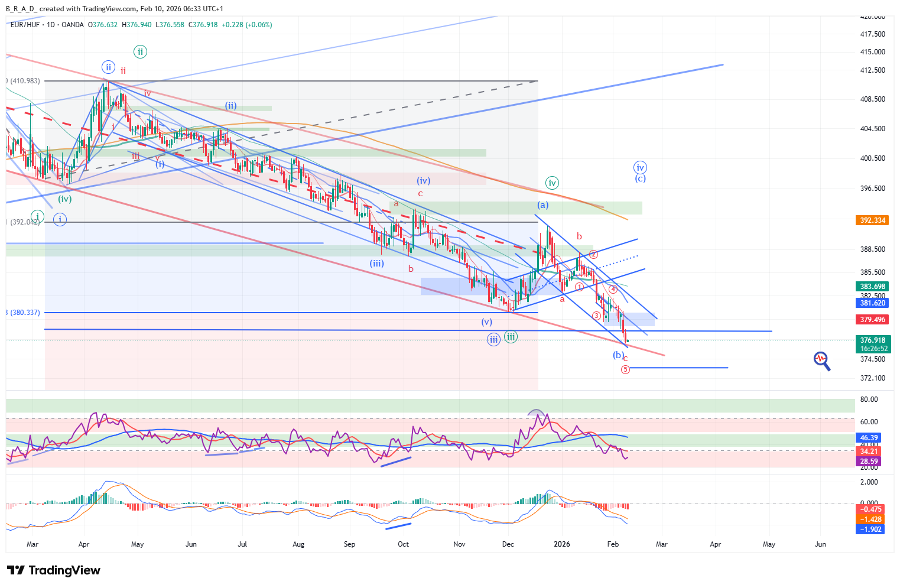Screen dimensions: 900x588
Task: Select the blue 46.39 indicator value label
Action: 869,438
